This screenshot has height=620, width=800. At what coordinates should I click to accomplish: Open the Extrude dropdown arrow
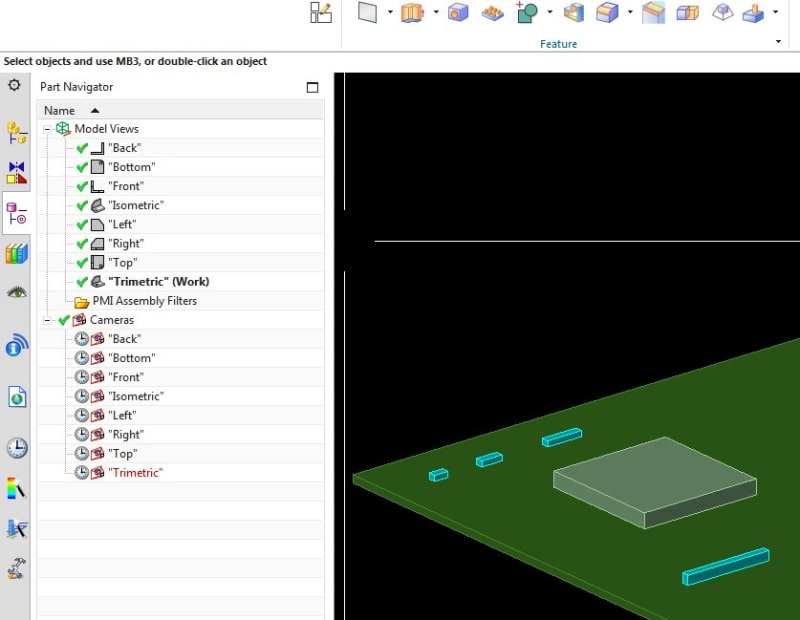point(436,12)
